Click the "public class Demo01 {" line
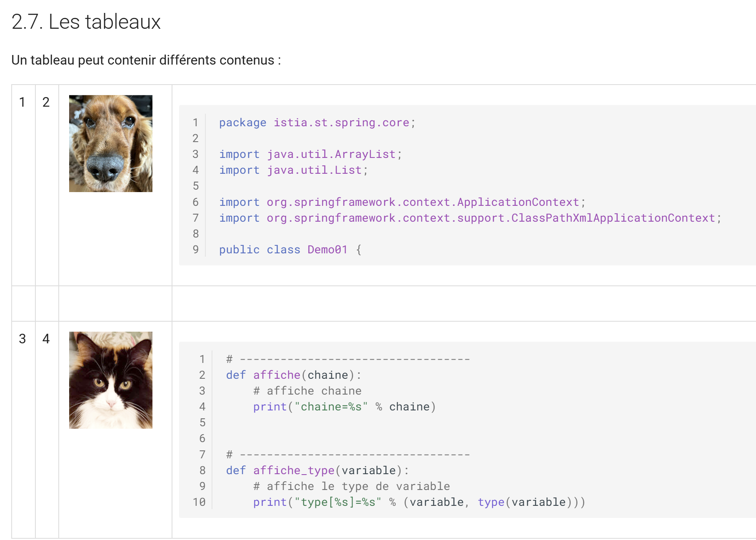Image resolution: width=756 pixels, height=540 pixels. (290, 250)
